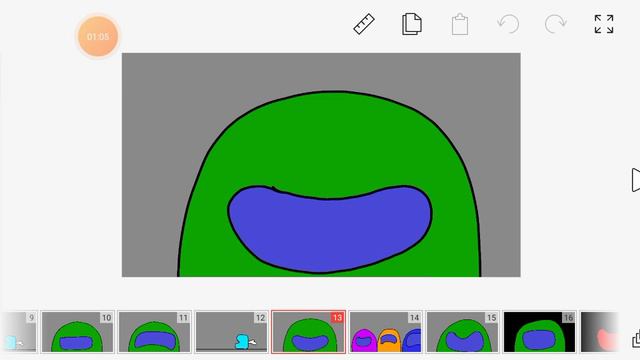
Task: Select frame 16 with black background
Action: pos(540,332)
